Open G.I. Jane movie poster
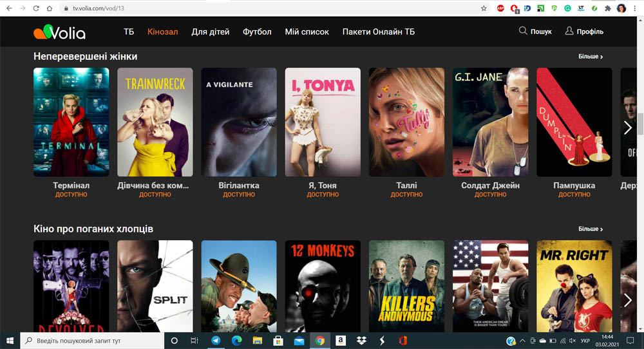Viewport: 644px width, 349px height. [490, 122]
